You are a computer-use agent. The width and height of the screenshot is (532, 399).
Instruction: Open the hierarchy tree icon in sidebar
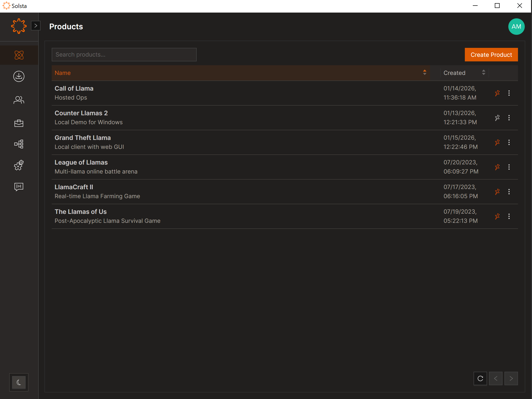point(19,144)
